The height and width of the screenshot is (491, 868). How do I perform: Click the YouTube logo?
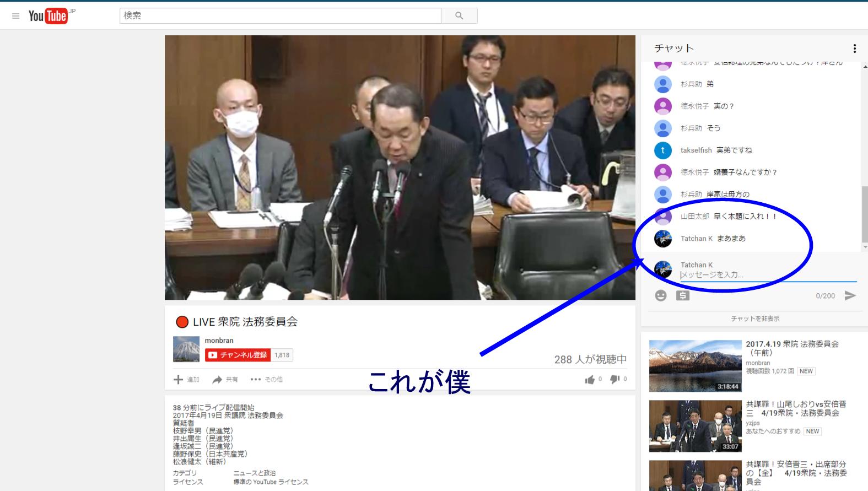coord(48,16)
